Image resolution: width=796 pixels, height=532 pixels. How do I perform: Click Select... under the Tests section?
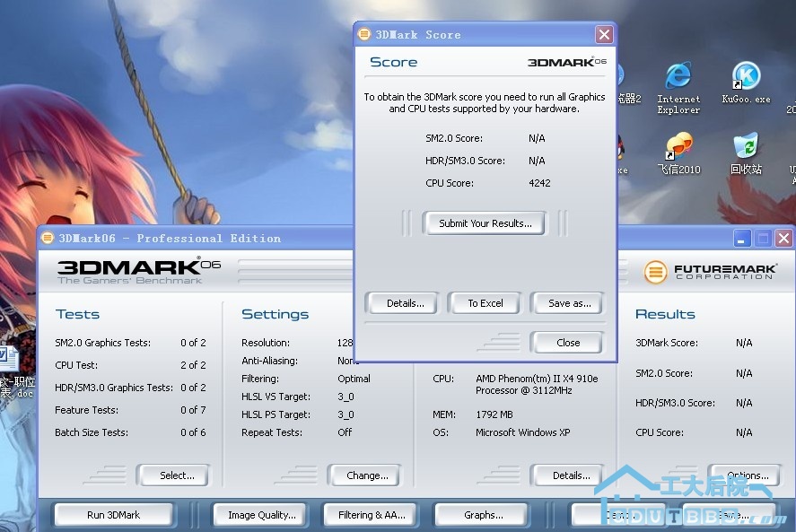click(x=177, y=475)
